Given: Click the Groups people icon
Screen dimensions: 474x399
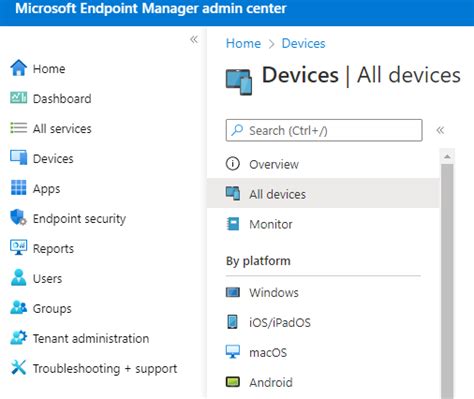Looking at the screenshot, I should coord(19,307).
